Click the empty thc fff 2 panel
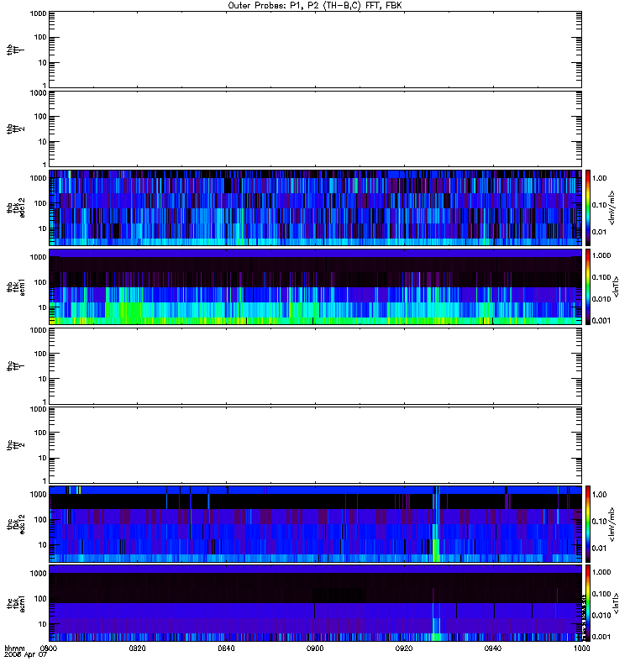This screenshot has height=672, width=630. point(315,445)
